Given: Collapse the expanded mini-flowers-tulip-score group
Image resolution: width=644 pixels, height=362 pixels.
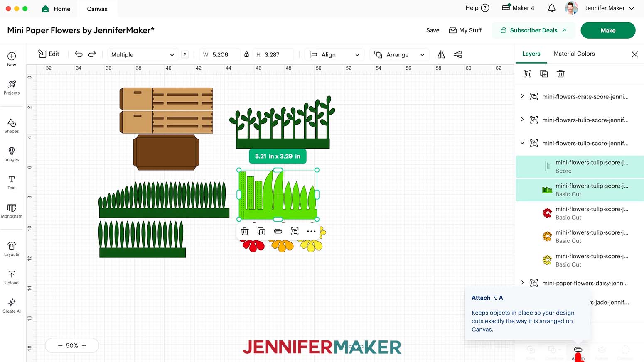Looking at the screenshot, I should click(522, 143).
